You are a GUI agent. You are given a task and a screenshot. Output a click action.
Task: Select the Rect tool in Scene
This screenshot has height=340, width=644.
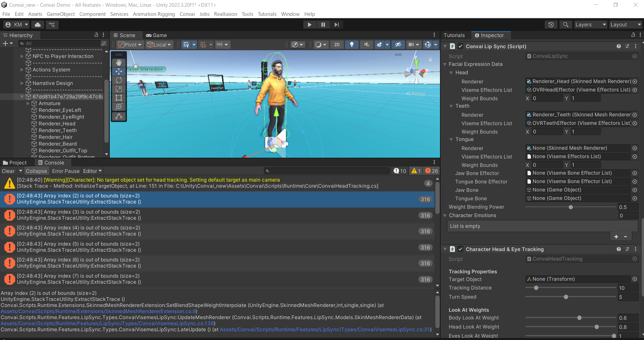[x=119, y=98]
